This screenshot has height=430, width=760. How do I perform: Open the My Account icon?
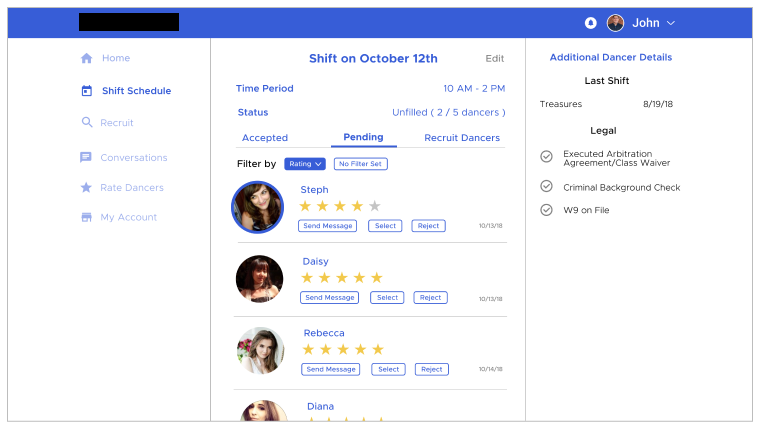(x=86, y=218)
